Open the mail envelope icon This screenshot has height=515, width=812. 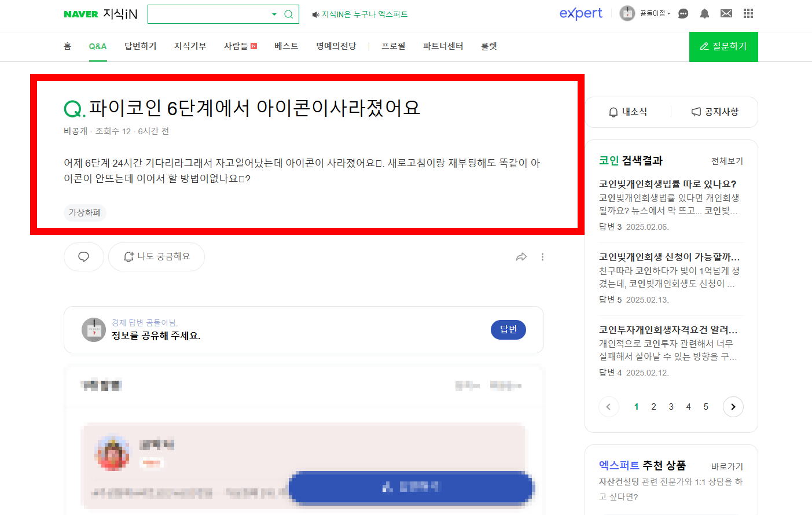726,13
